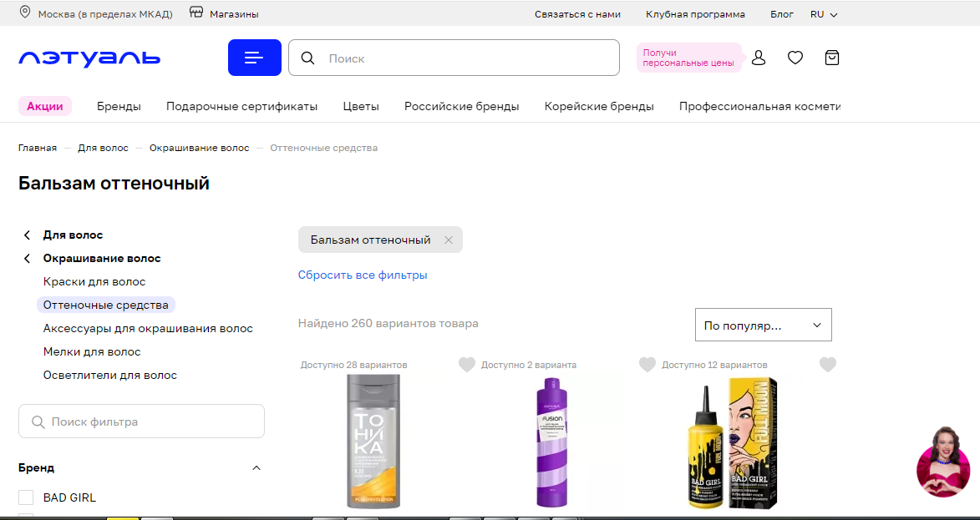Open Корейские бренды menu item
This screenshot has height=520, width=980.
pyautogui.click(x=599, y=106)
